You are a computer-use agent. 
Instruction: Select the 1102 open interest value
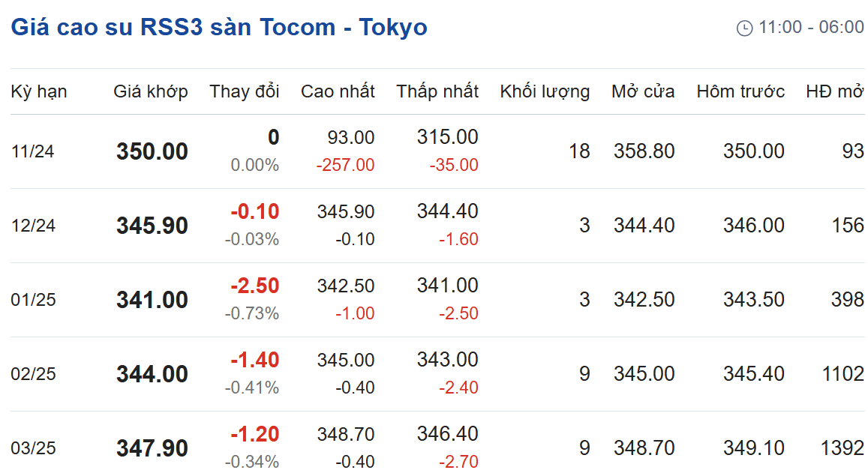click(842, 374)
